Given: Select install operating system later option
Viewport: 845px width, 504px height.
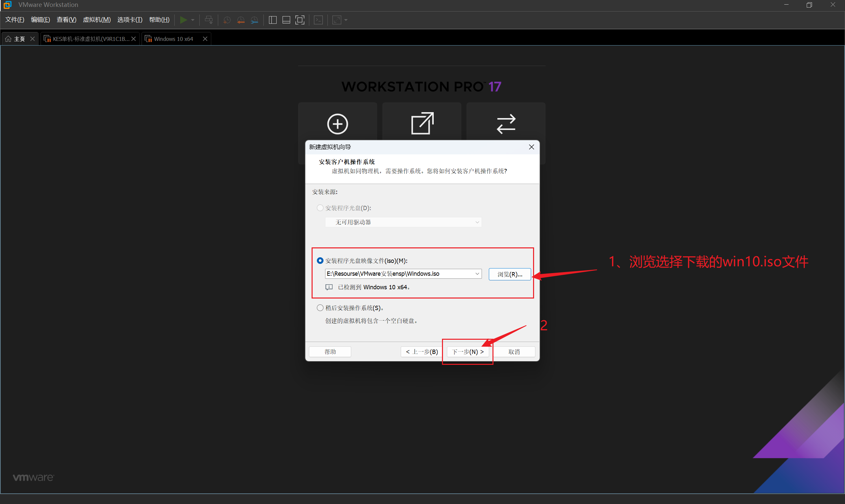Looking at the screenshot, I should [320, 308].
